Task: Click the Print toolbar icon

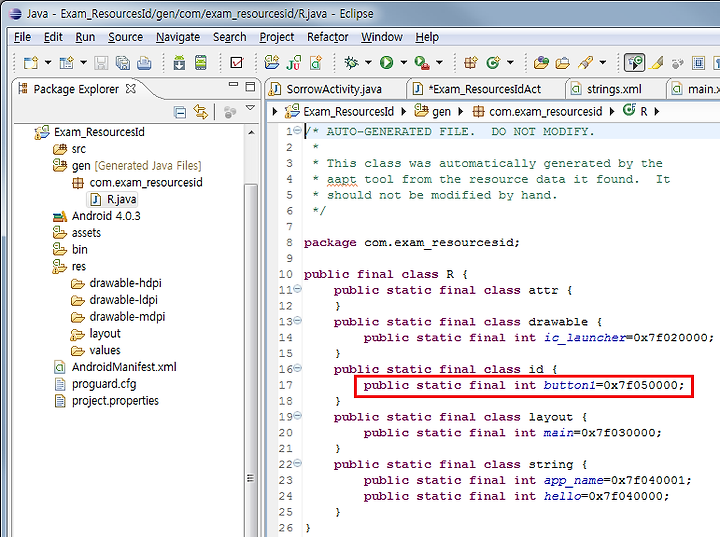Action: 144,62
